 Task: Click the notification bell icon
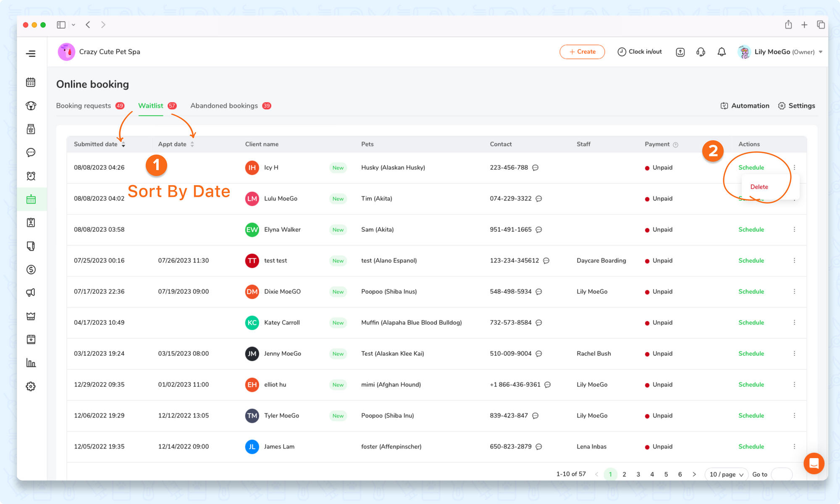[x=722, y=52]
